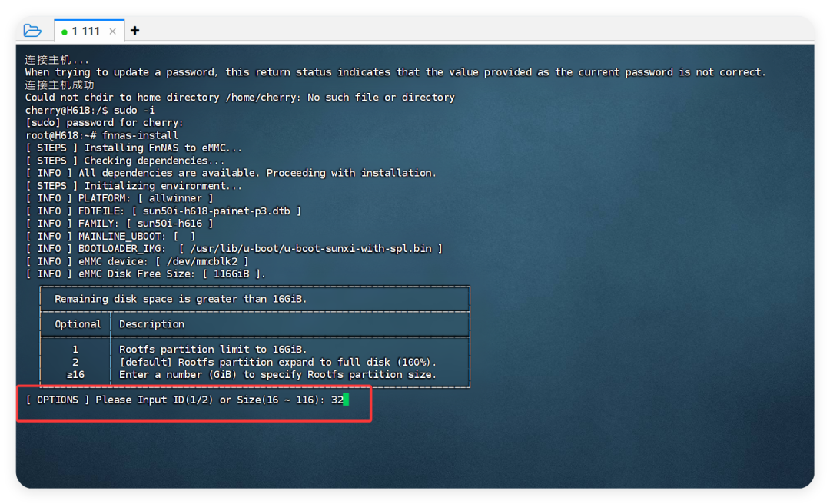This screenshot has height=504, width=830.
Task: Click the "Description" table header
Action: pos(151,324)
